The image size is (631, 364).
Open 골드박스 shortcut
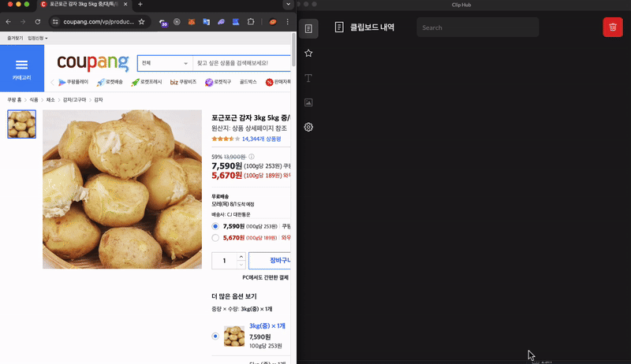248,82
